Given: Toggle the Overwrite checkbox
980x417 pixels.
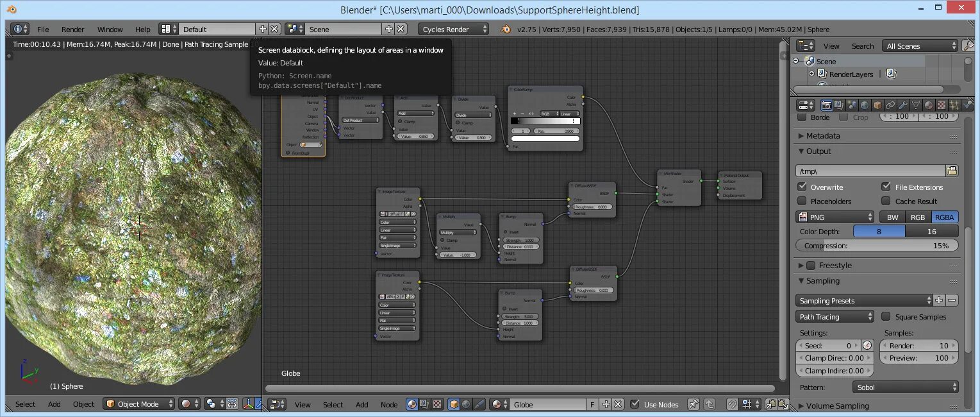Looking at the screenshot, I should [x=802, y=187].
